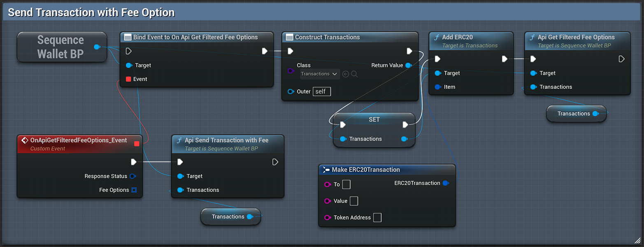The image size is (644, 247).
Task: Select the OnApiGetFilteredFeeOptions_Event node header
Action: [80, 144]
